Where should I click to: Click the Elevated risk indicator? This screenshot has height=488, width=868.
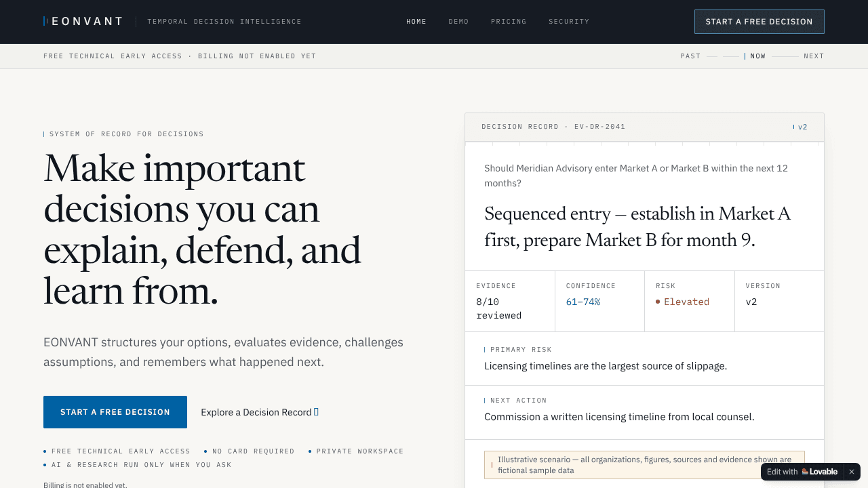[682, 302]
